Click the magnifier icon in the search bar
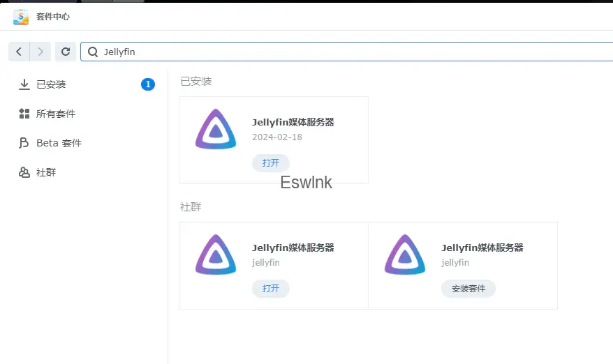This screenshot has height=364, width=613. (x=93, y=52)
